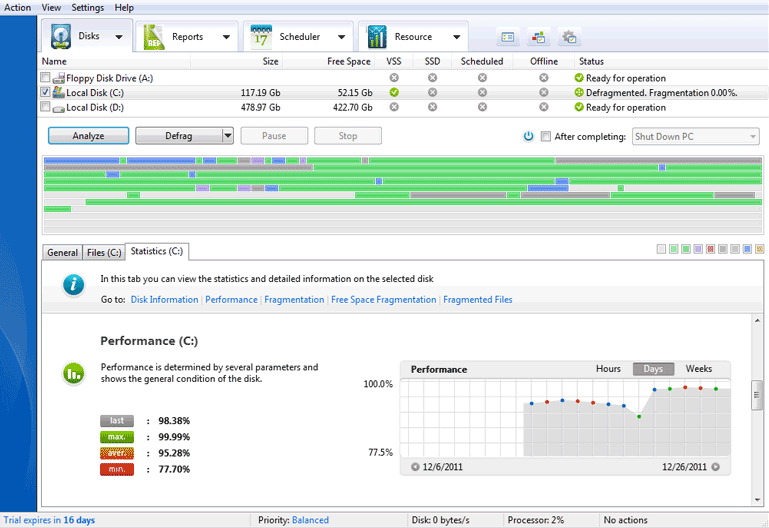Open the Fragmented Files link
Viewport: 769px width, 528px height.
tap(477, 299)
